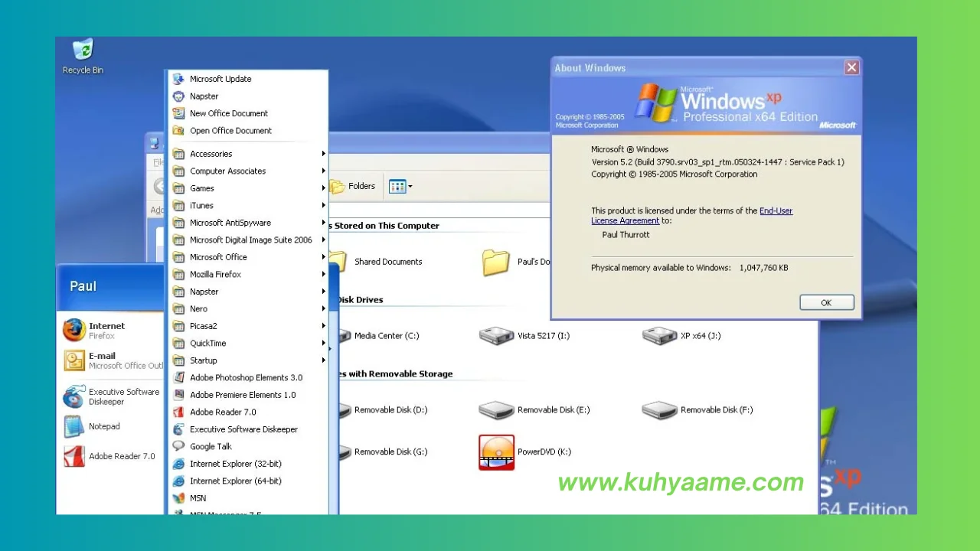Image resolution: width=980 pixels, height=551 pixels.
Task: Open the Nero program group
Action: pyautogui.click(x=249, y=308)
